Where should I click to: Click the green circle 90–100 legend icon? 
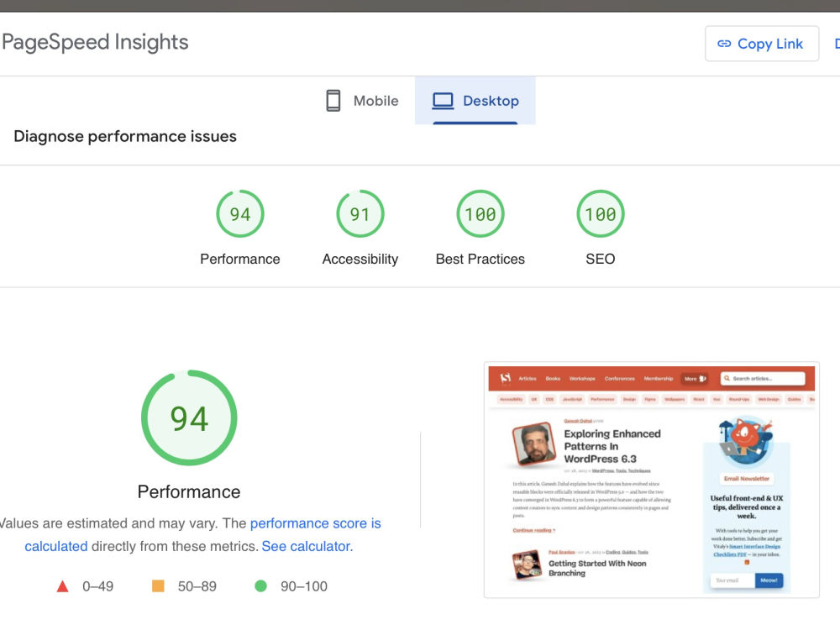point(261,586)
